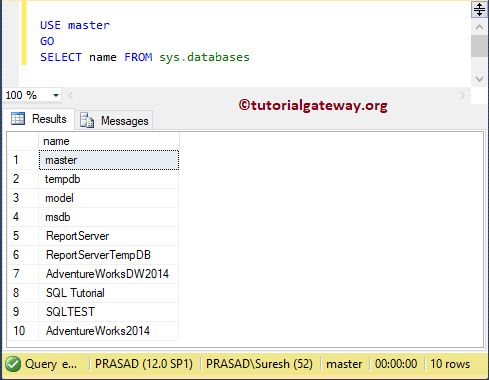Click the 10 rows status entry

pyautogui.click(x=450, y=364)
